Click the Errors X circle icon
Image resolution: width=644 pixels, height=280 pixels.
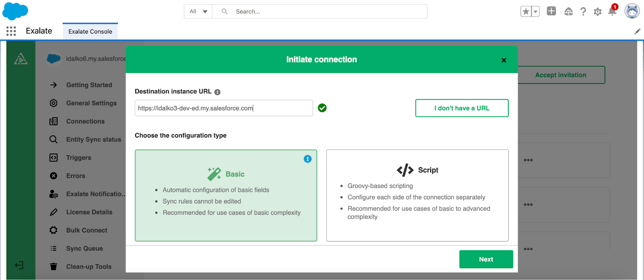[x=54, y=176]
